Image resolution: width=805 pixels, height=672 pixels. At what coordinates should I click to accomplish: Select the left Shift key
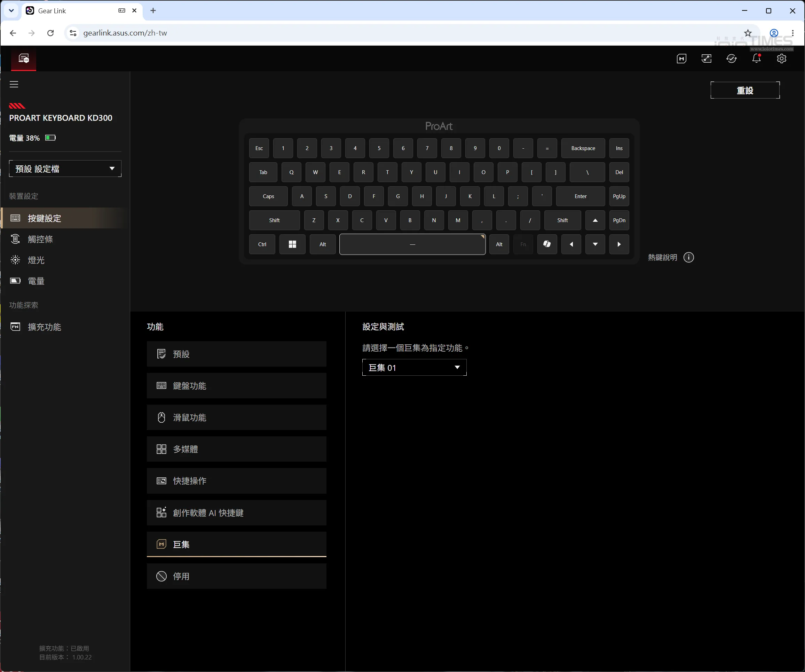tap(275, 220)
